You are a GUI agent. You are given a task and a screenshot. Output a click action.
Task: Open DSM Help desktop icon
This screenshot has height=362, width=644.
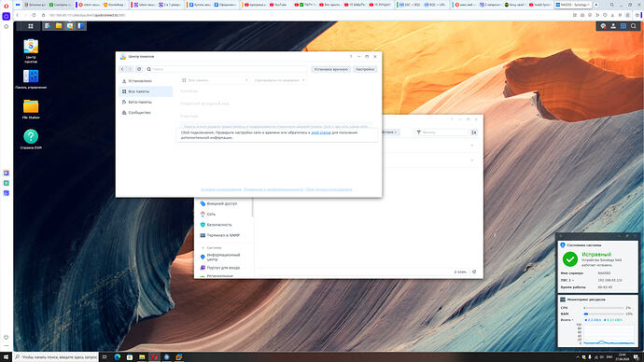coord(31,139)
